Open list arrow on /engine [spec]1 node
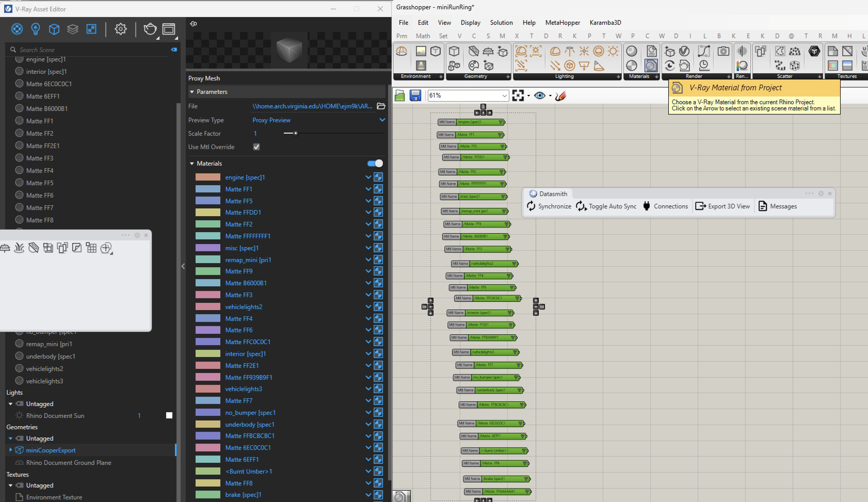Viewport: 868px width, 502px height. tap(501, 122)
